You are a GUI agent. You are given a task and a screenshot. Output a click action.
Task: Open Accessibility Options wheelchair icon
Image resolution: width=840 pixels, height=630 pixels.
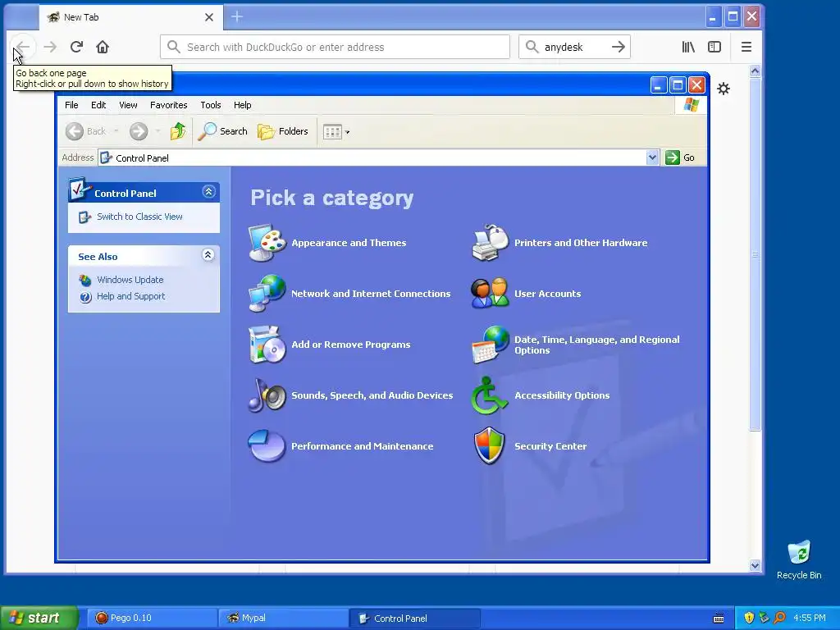pos(489,395)
